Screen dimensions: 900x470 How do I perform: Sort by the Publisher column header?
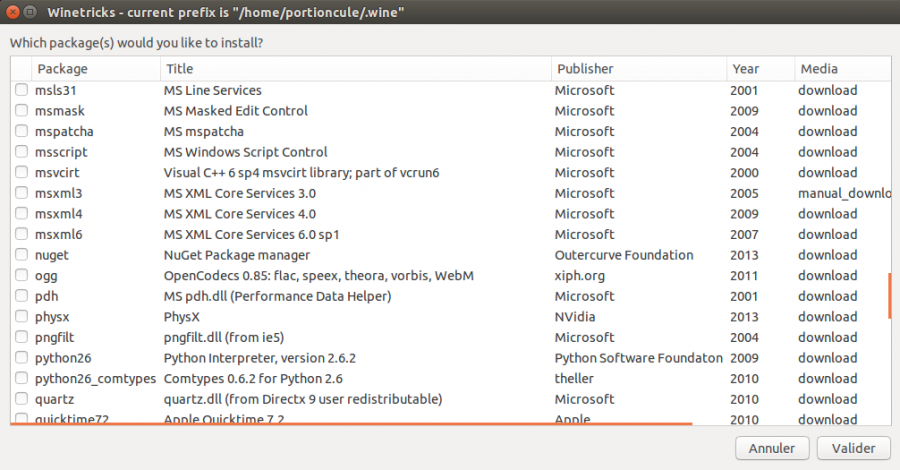click(639, 69)
